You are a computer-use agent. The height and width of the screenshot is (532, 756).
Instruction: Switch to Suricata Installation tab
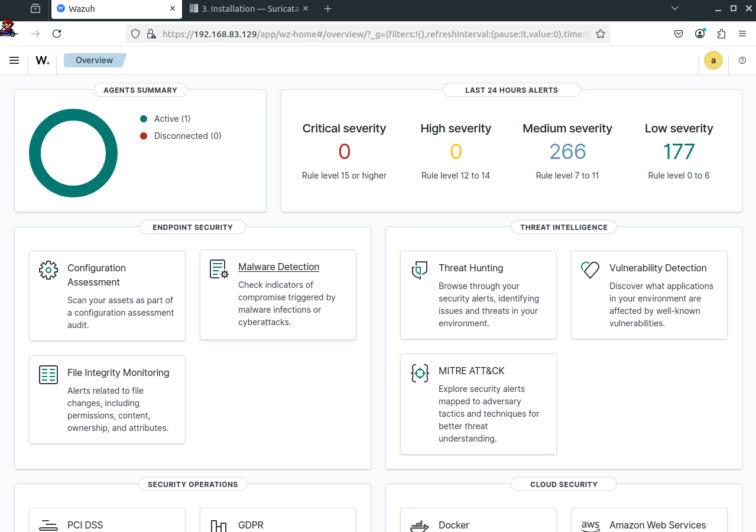249,9
